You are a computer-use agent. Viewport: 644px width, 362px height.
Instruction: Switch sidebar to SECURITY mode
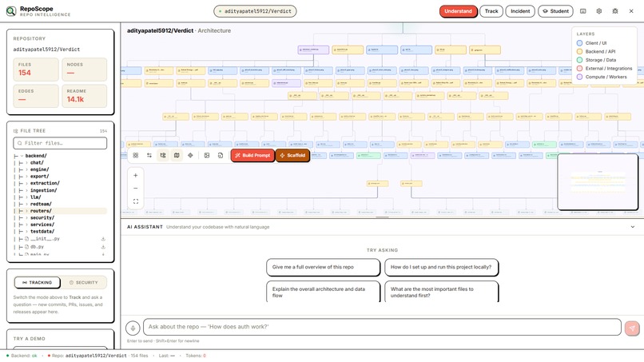tap(84, 283)
